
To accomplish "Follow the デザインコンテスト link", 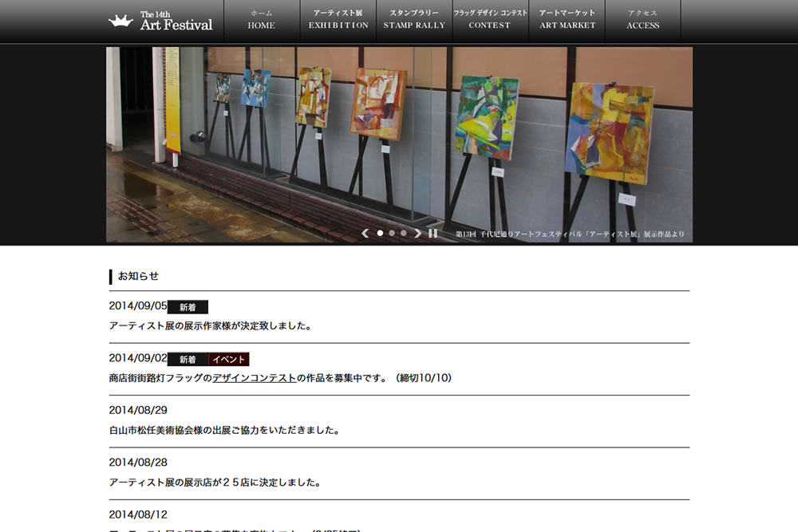I will tap(254, 378).
